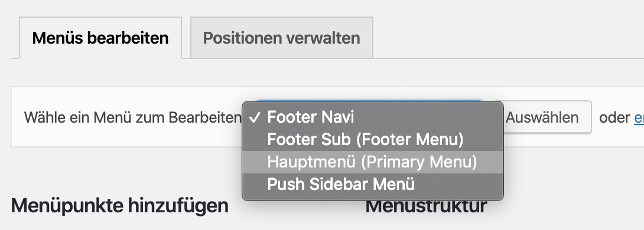Click the Menüpunkte hinzufügen heading

119,205
